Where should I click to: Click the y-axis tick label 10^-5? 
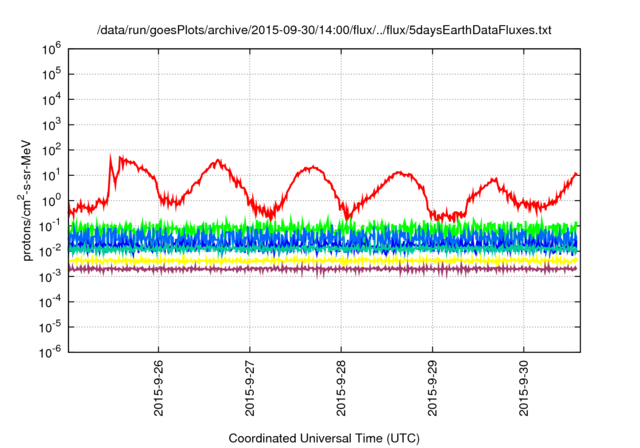pyautogui.click(x=50, y=328)
